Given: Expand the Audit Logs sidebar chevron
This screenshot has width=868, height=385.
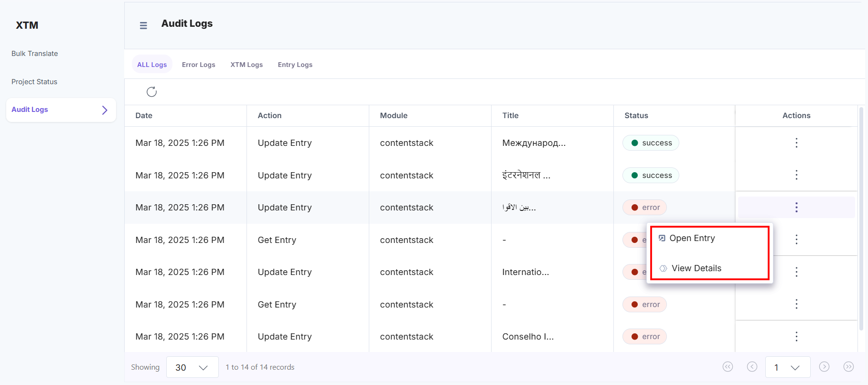Looking at the screenshot, I should point(105,110).
